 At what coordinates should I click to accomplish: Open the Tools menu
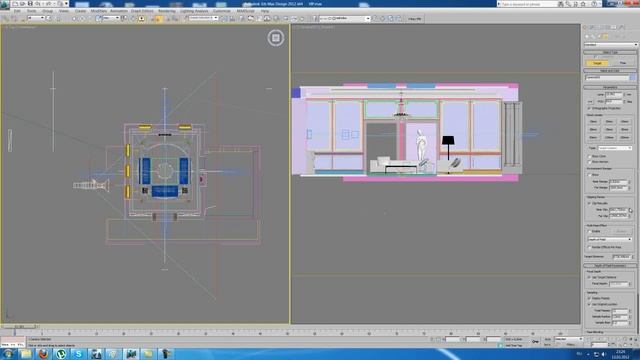[x=31, y=11]
